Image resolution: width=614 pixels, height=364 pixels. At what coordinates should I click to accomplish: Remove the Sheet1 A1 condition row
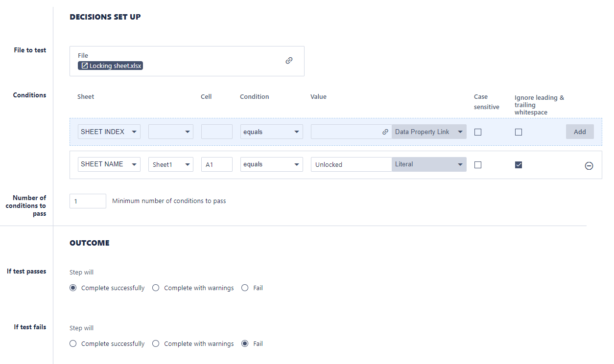(x=589, y=166)
